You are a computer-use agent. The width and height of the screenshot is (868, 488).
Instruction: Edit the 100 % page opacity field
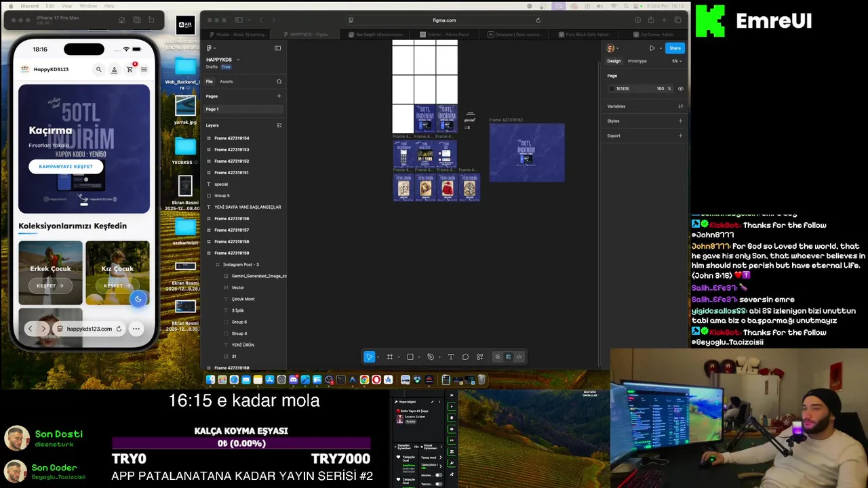(x=663, y=89)
